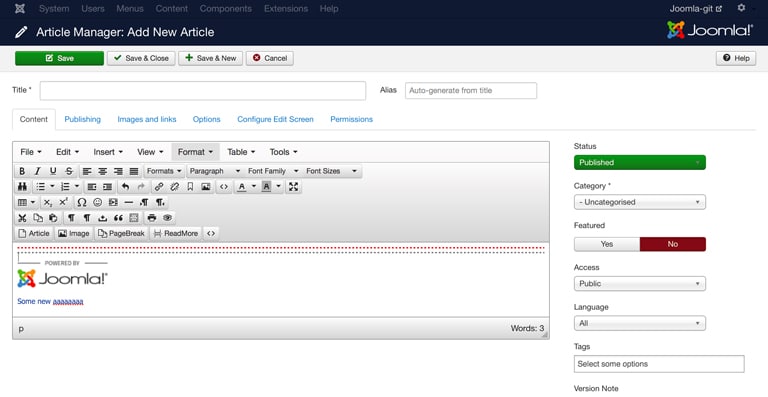Click the green Save button
The height and width of the screenshot is (397, 768).
(x=59, y=58)
